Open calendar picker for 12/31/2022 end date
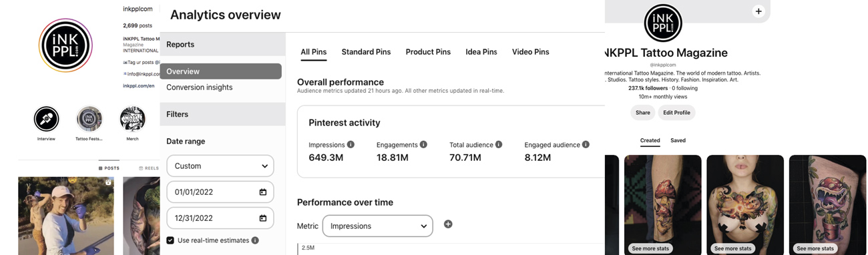This screenshot has width=868, height=255. coord(263,218)
